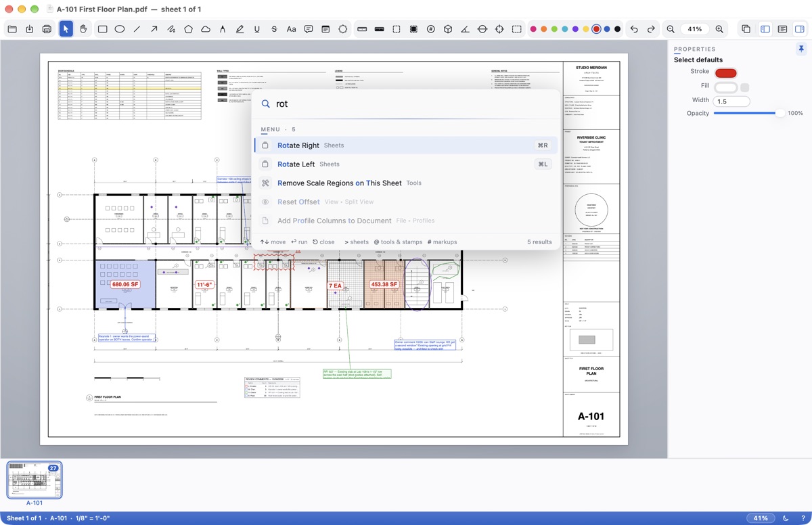
Task: Open help with the question mark button
Action: pos(803,518)
